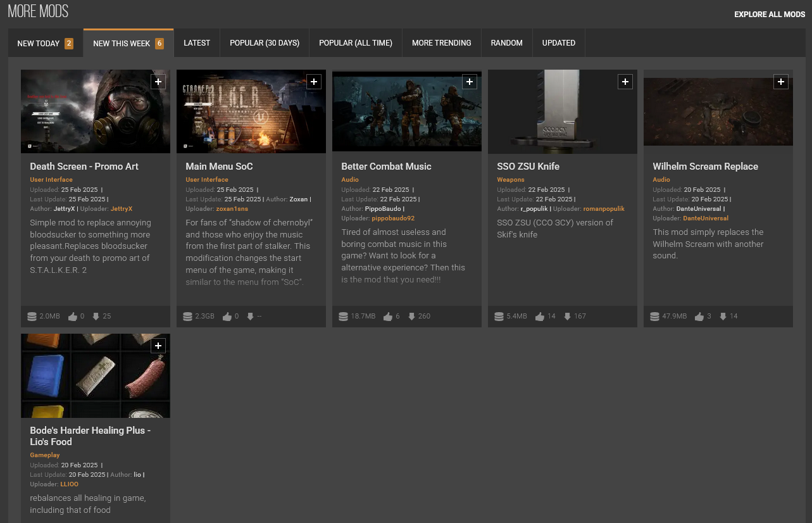Click the SSO ZSU Knife blade thumbnail
Screen dimensions: 812x523
[x=563, y=111]
